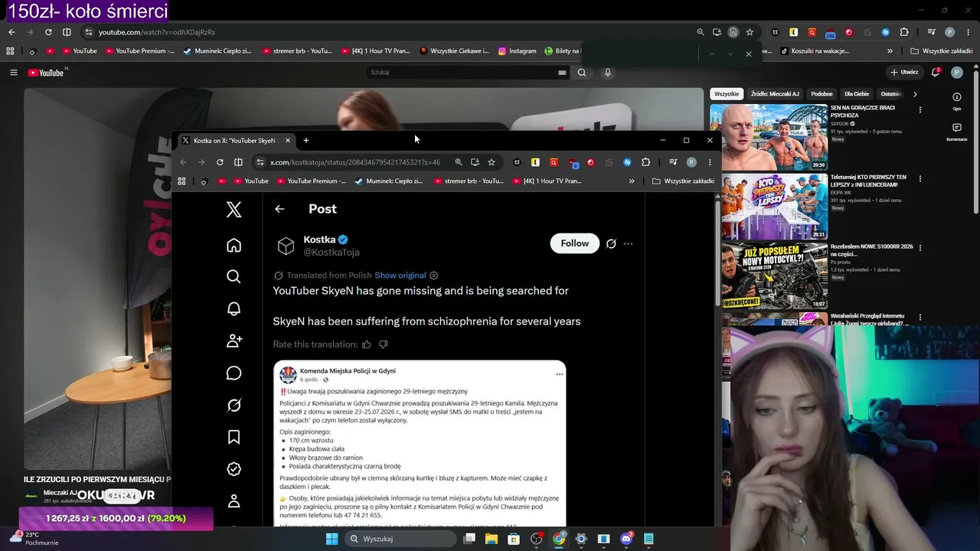The image size is (980, 551).
Task: Open the Profile person icon in X sidebar
Action: (234, 501)
